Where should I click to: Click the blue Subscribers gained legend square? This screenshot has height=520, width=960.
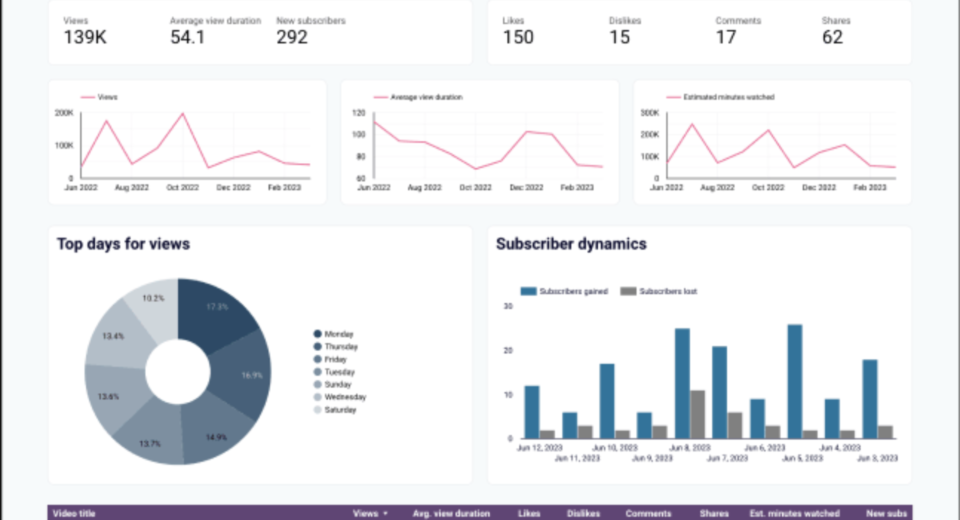528,291
